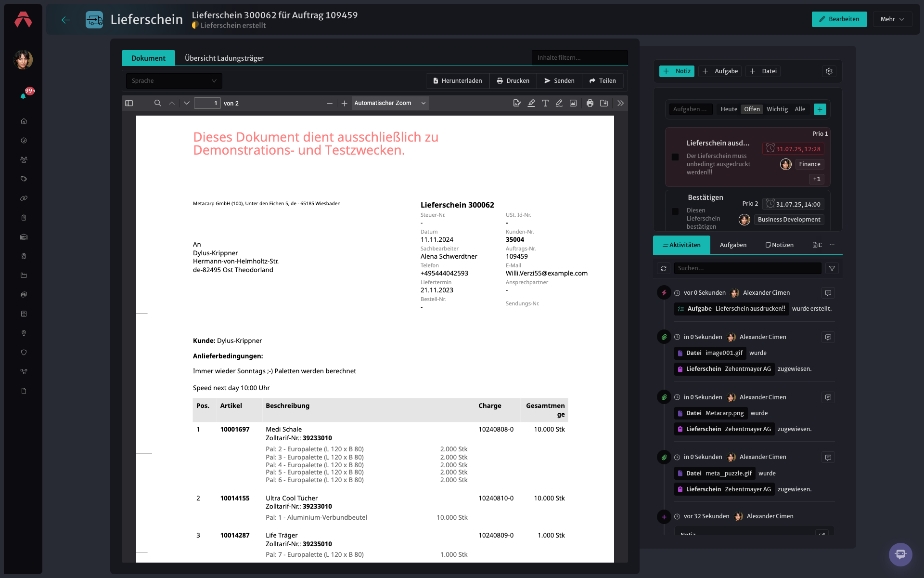Filter tasks by 'Heute'
This screenshot has height=578, width=924.
tap(729, 109)
